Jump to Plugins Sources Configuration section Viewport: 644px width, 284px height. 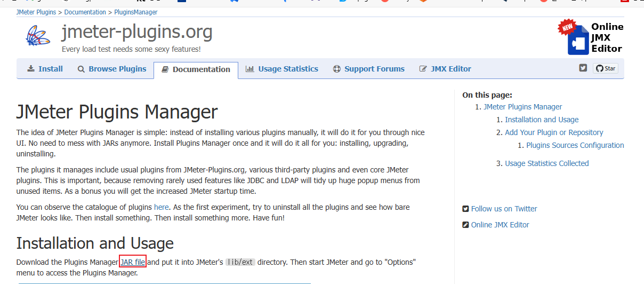click(575, 145)
